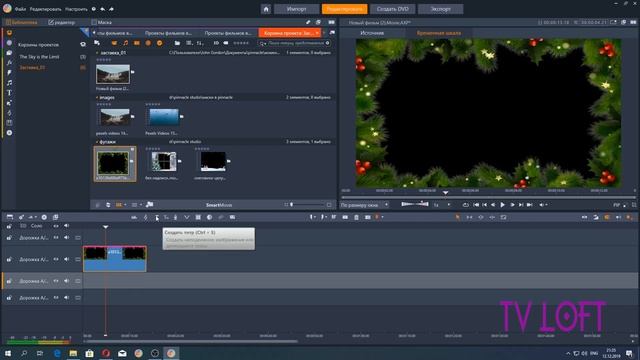Open the library view mode dropdown
640x360 pixels.
click(136, 205)
